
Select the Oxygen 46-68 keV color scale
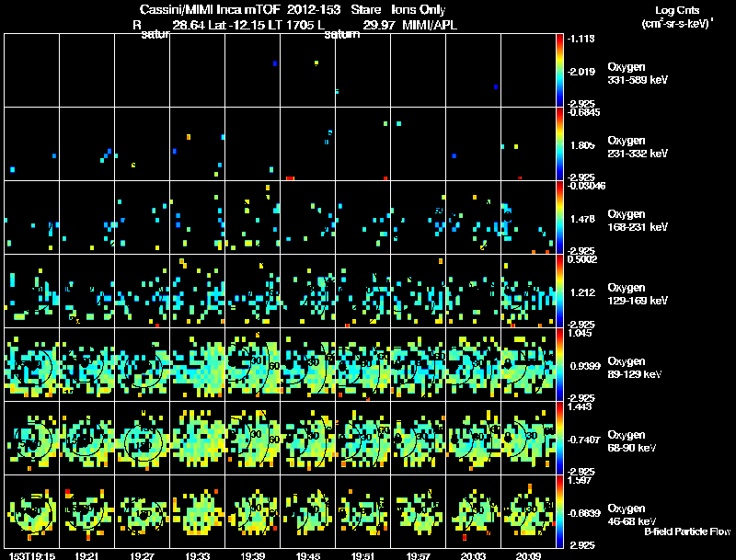pyautogui.click(x=559, y=511)
